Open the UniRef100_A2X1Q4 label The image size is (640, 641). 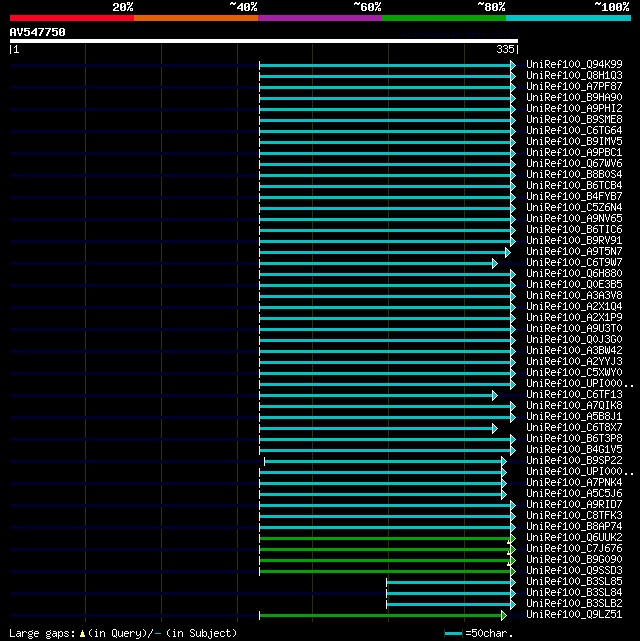[574, 307]
